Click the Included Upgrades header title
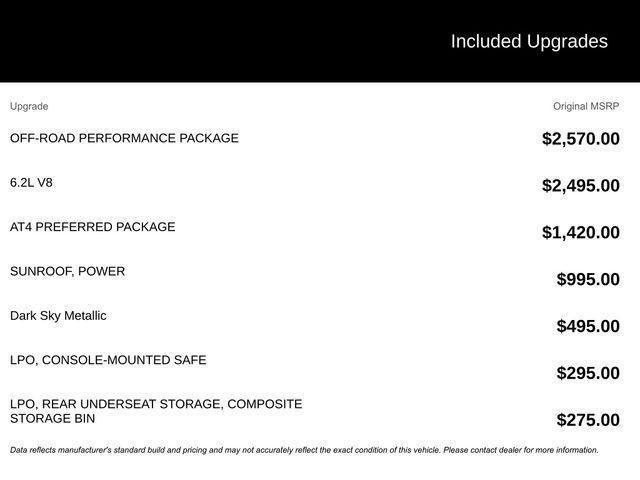The height and width of the screenshot is (480, 640). (528, 41)
